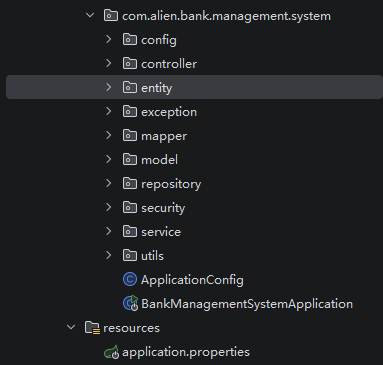This screenshot has height=365, width=383.
Task: Select the security package label
Action: [163, 208]
